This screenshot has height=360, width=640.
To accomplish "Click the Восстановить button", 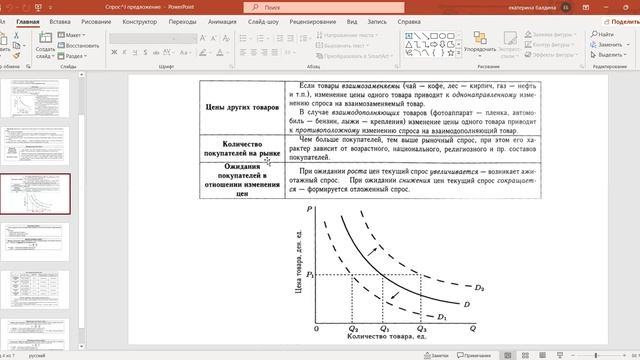I will tap(79, 46).
